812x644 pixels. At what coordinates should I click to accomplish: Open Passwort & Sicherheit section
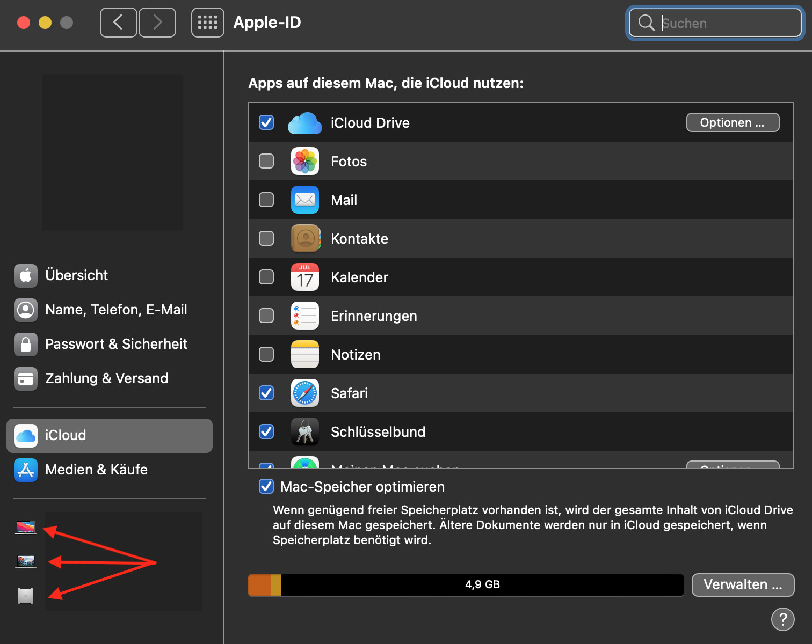pyautogui.click(x=116, y=344)
